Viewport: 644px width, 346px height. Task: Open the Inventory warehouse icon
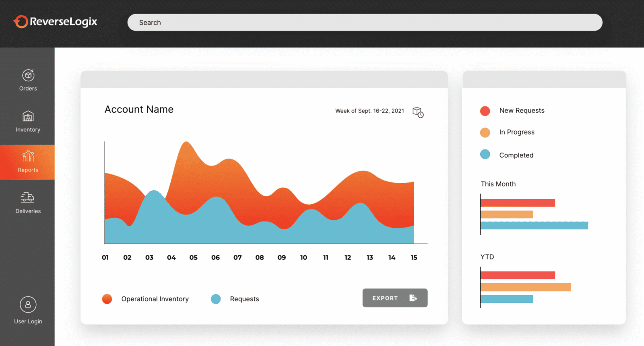pos(28,116)
